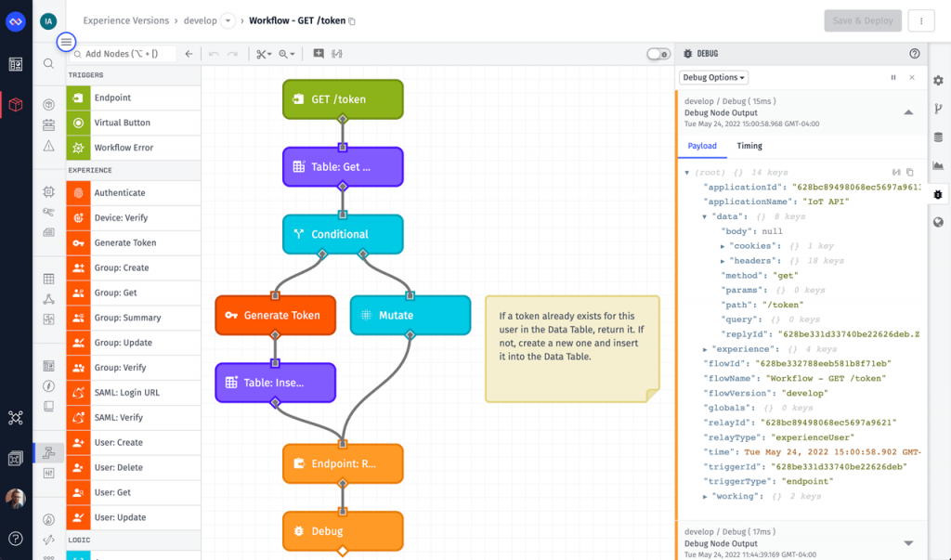Click the debug help question mark icon
The width and height of the screenshot is (951, 560).
[x=915, y=54]
